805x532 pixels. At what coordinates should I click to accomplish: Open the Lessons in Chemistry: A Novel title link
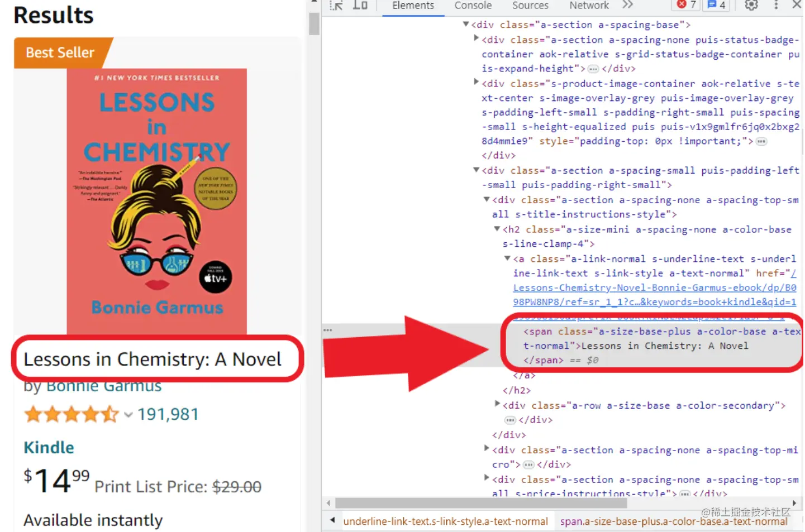tap(153, 360)
